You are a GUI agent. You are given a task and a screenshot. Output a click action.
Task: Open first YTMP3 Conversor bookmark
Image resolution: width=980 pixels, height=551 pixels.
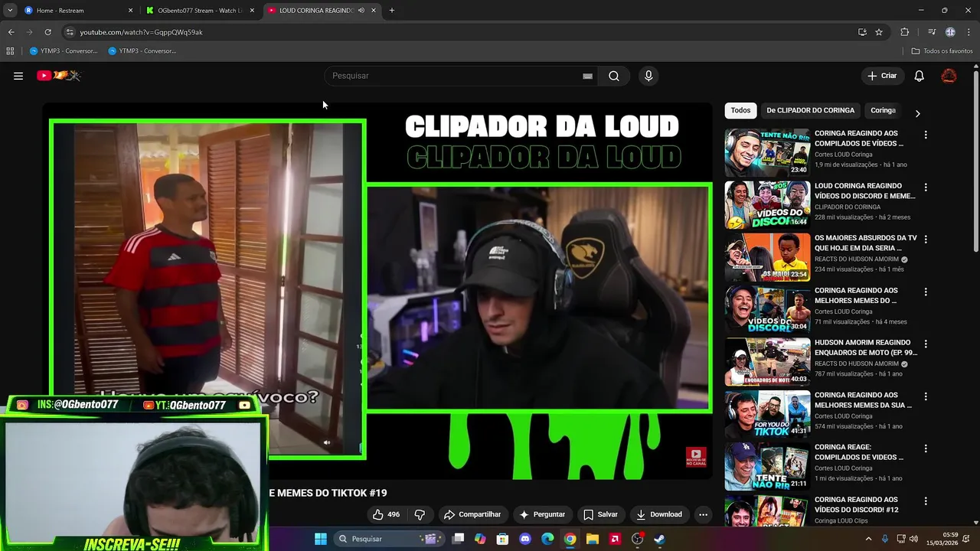click(64, 51)
